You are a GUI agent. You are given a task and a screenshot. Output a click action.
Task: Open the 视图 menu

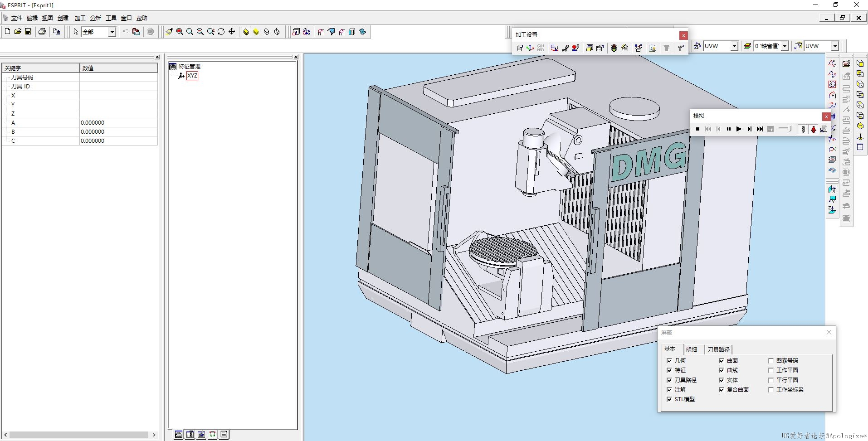(48, 18)
